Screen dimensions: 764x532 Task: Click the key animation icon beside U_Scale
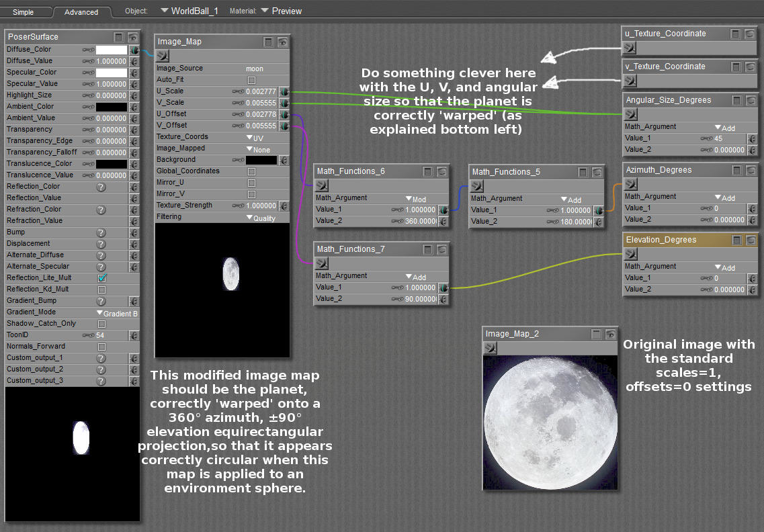[237, 91]
